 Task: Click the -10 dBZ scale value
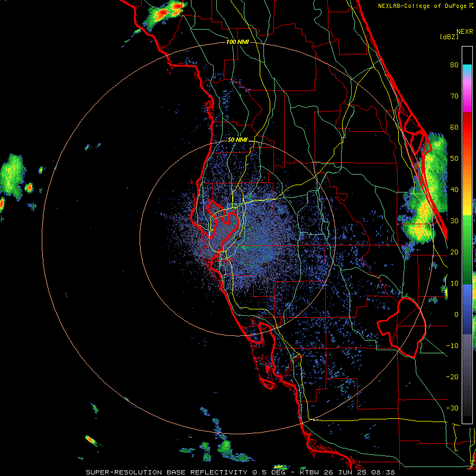[452, 346]
